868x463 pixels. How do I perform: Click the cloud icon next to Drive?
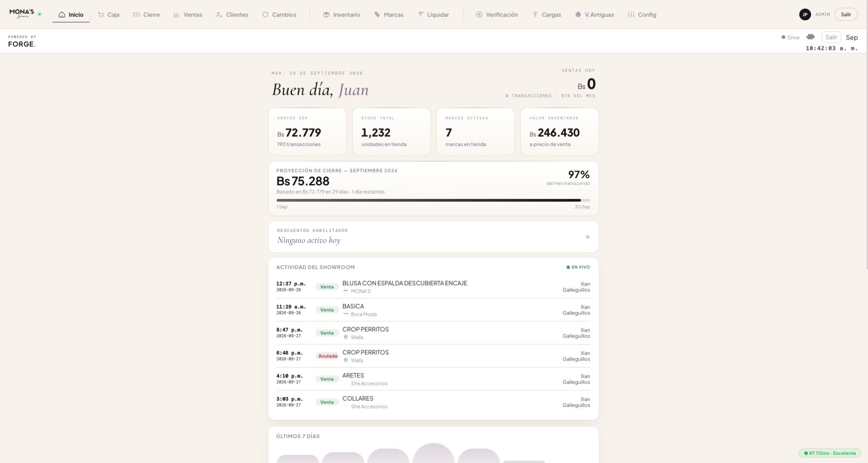coord(810,37)
